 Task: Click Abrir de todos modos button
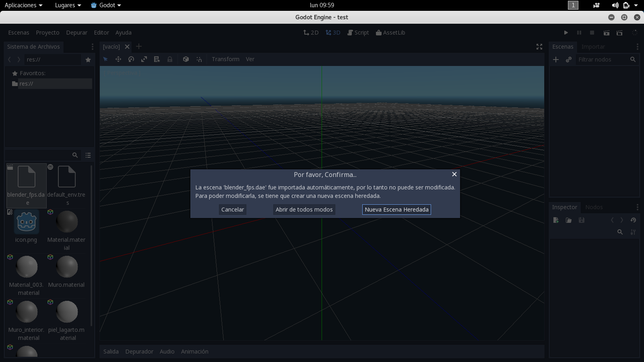coord(304,210)
